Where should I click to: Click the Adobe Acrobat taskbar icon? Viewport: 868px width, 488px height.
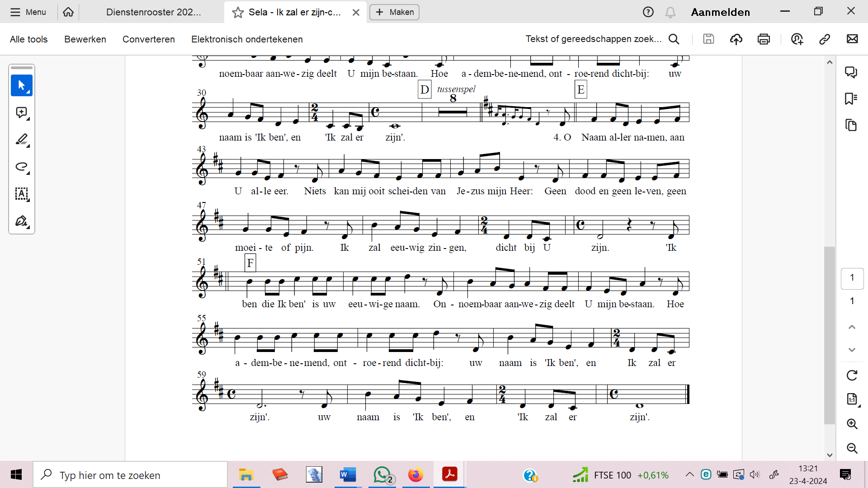(449, 474)
